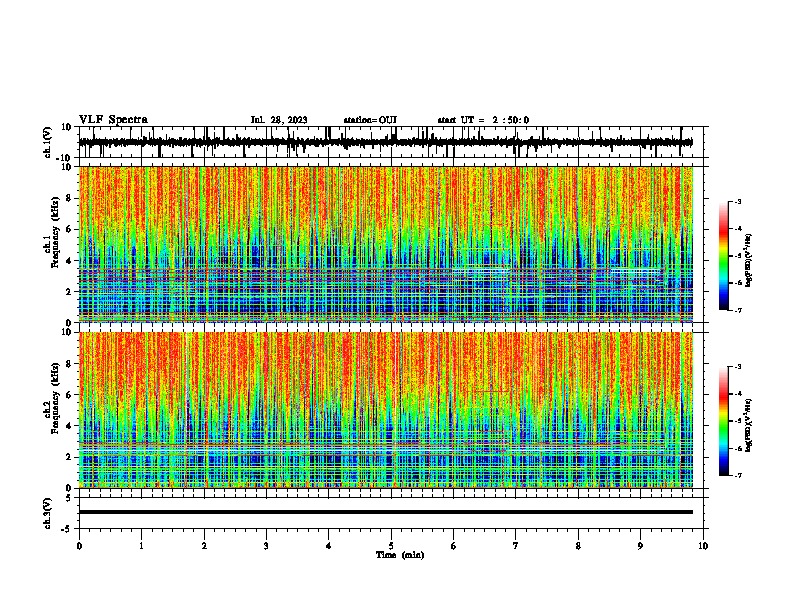
Task: Click time axis tick label "1"
Action: [x=141, y=546]
